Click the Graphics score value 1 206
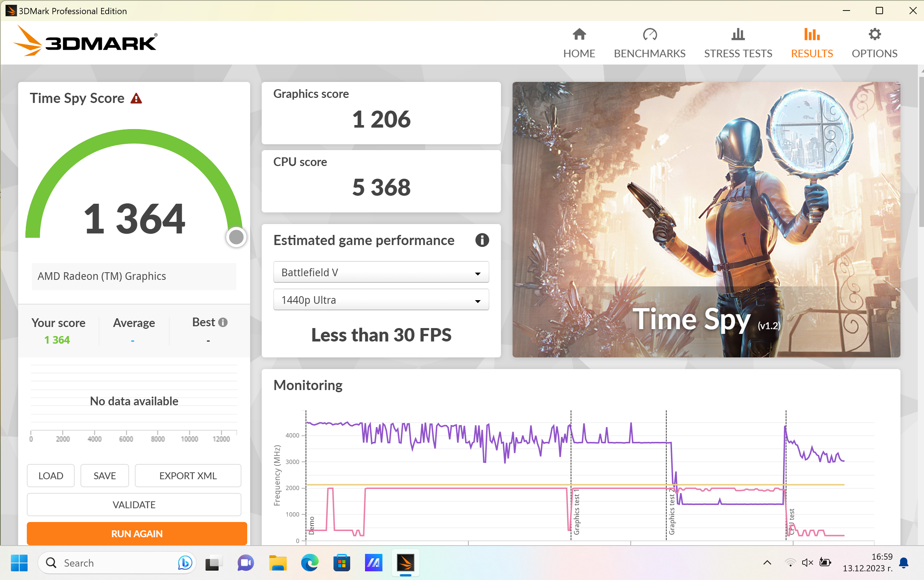 381,119
